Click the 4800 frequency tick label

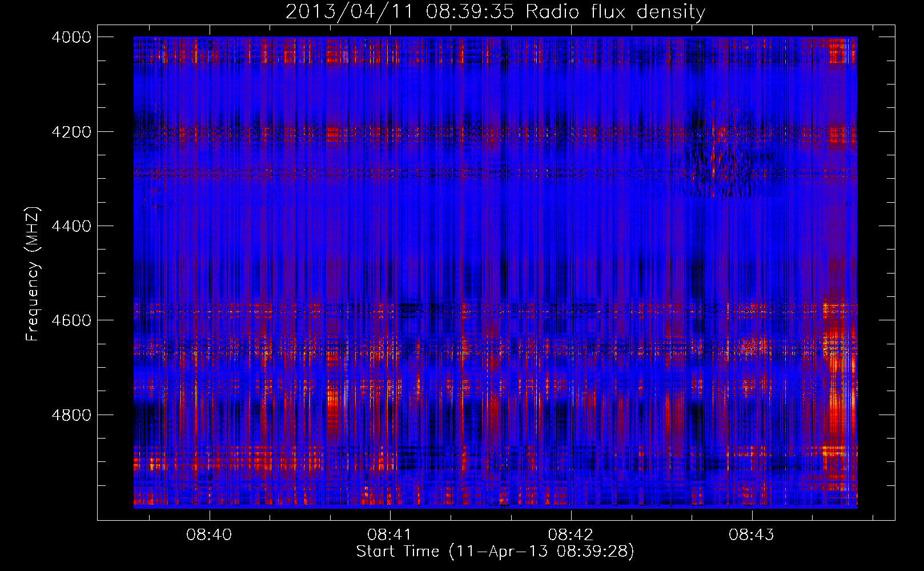click(x=71, y=415)
